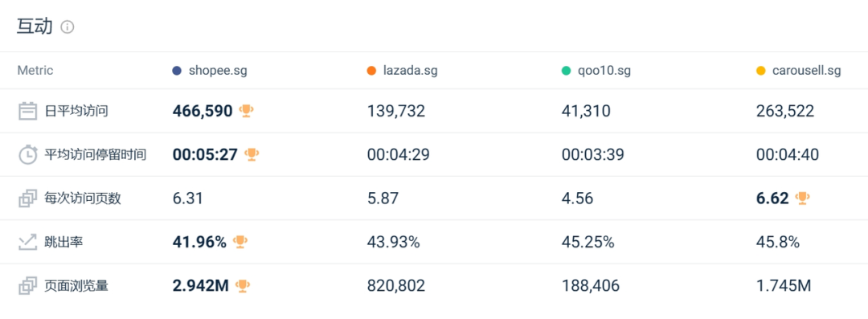Screen dimensions: 868x319
Task: Click the pages icon for 每次访问页数
Action: (x=27, y=198)
